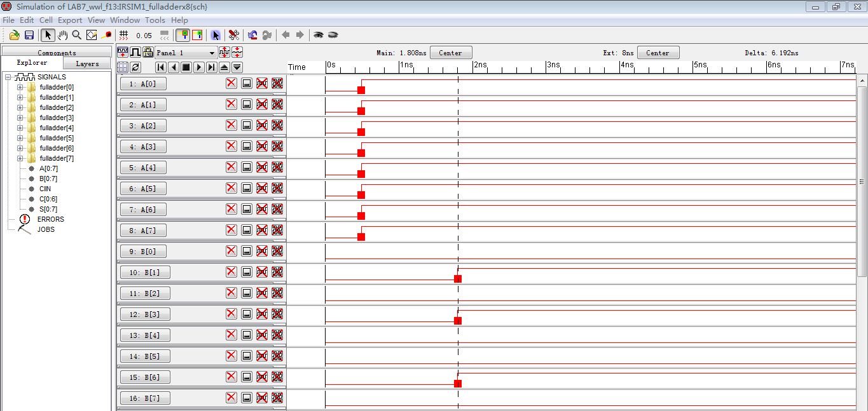The width and height of the screenshot is (868, 411).
Task: Select the Pan hand tool
Action: [x=62, y=36]
